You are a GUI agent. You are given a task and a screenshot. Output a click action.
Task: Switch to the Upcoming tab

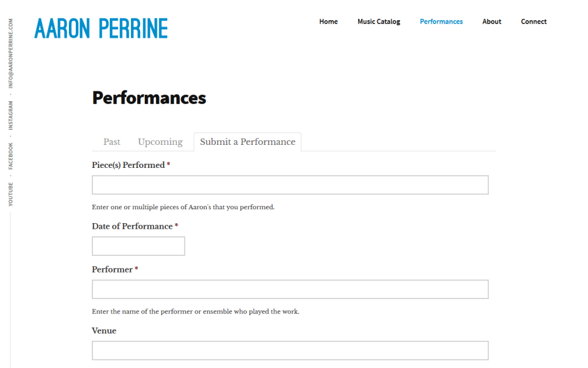(160, 142)
